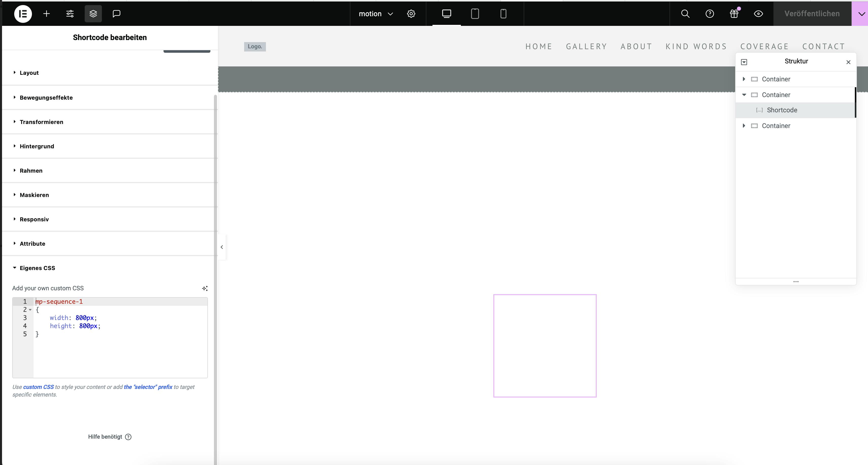868x465 pixels.
Task: Click the GALLERY navigation menu item
Action: pos(586,46)
